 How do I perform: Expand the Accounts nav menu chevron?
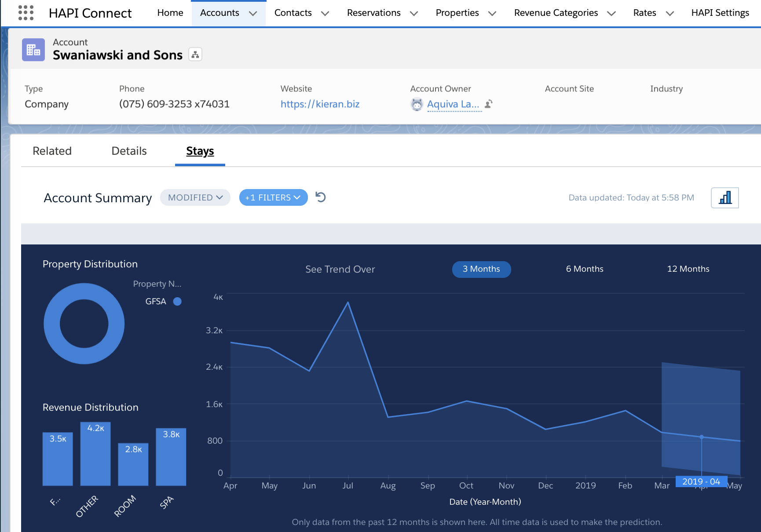(253, 14)
